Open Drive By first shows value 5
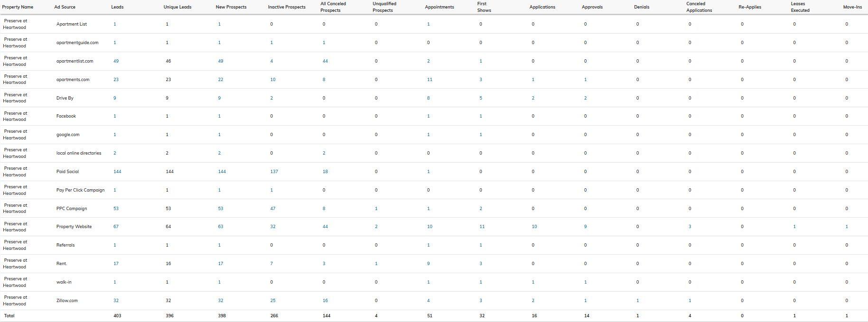The width and height of the screenshot is (868, 322). [x=481, y=98]
